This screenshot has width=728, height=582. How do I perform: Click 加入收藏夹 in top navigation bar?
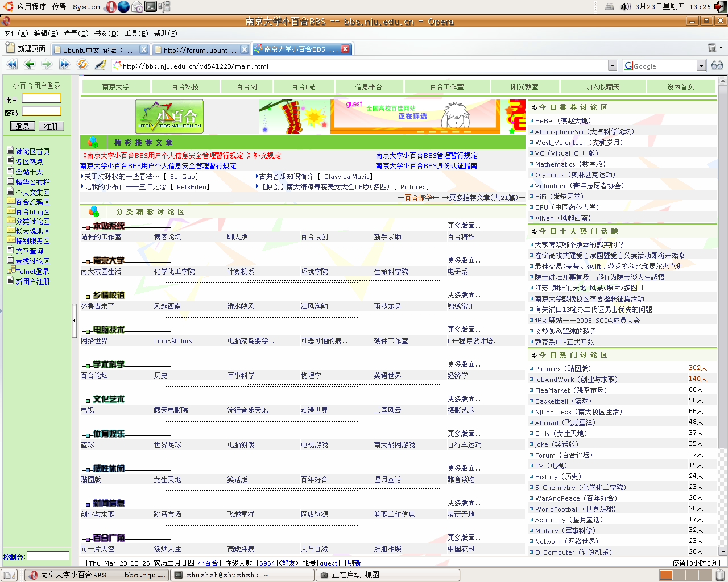(x=603, y=86)
